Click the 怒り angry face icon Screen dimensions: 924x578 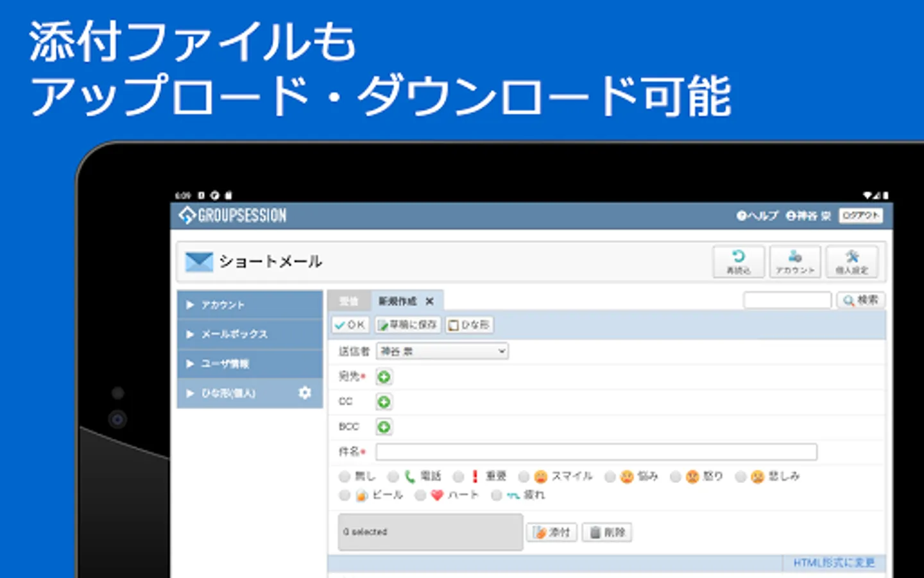click(692, 477)
